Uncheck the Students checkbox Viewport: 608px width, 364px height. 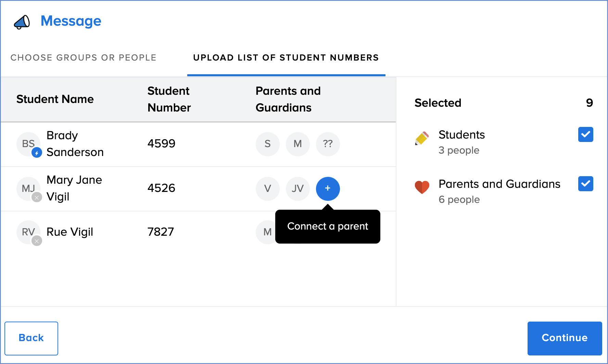(585, 134)
